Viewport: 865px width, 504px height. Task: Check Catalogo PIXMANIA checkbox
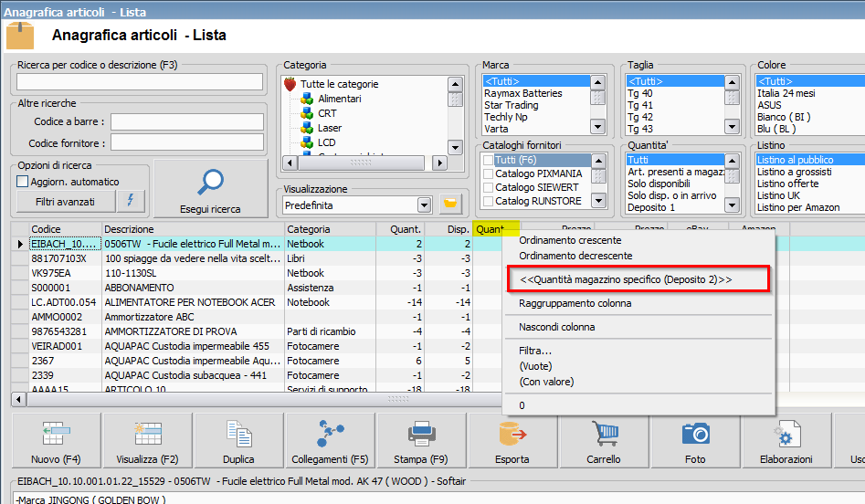[x=488, y=173]
